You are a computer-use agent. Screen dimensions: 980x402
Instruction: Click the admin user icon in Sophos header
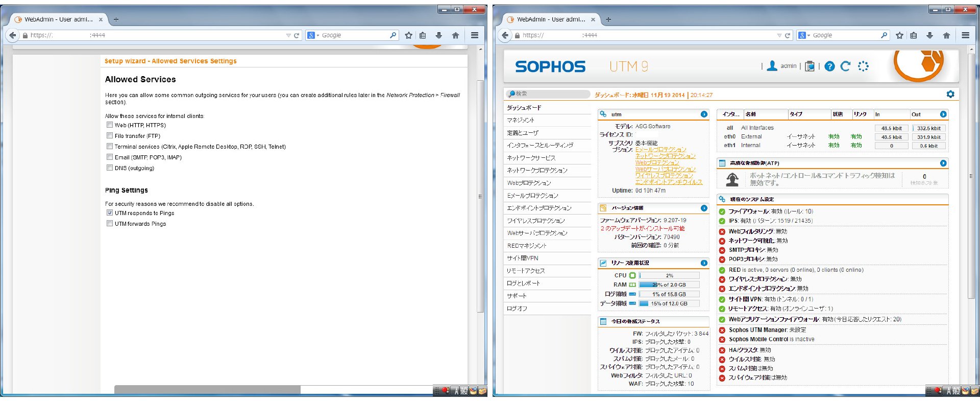tap(772, 66)
